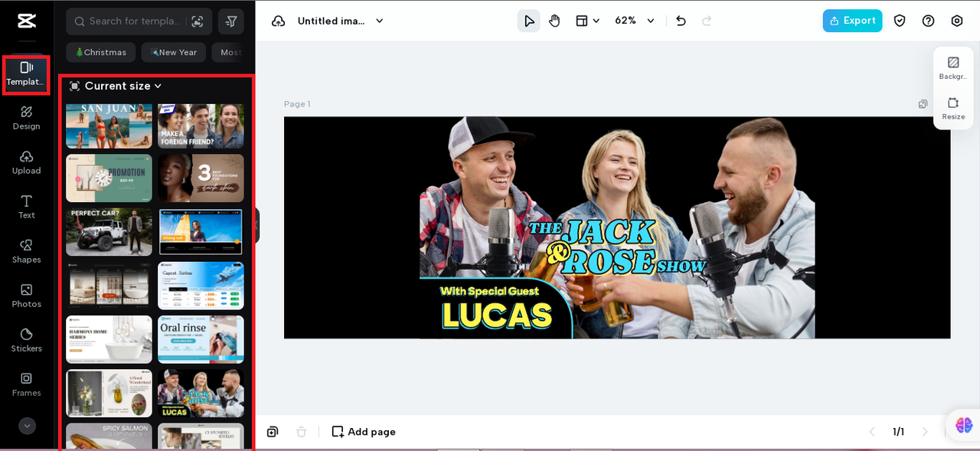Open the AI assistant brain icon
The image size is (980, 451).
[964, 425]
